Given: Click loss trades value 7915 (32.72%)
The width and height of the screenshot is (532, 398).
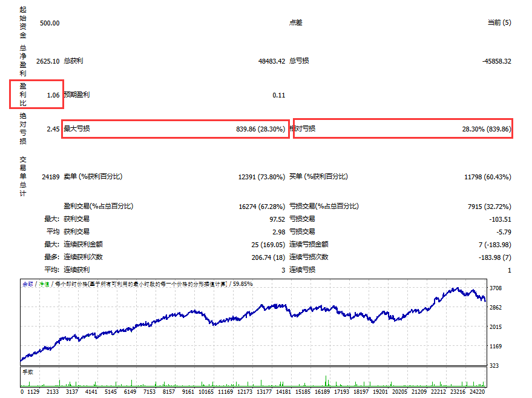Looking at the screenshot, I should (489, 207).
